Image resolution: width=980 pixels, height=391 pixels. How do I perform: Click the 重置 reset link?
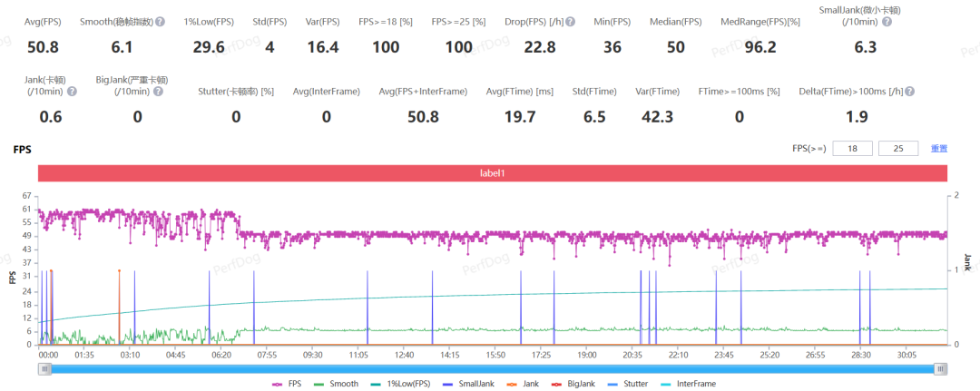(939, 149)
